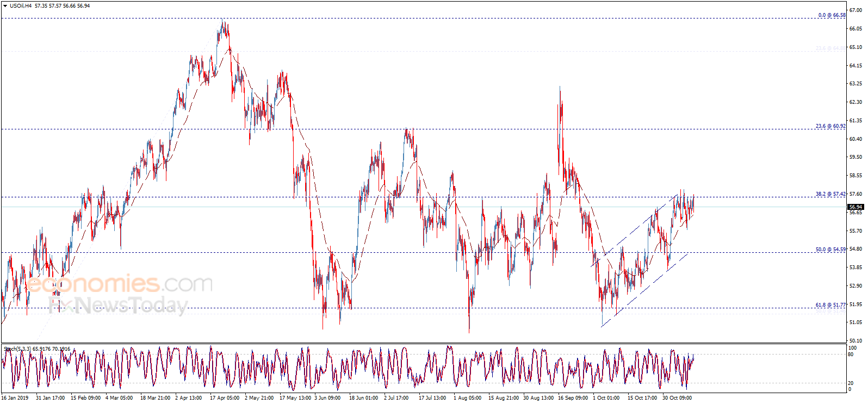Screen dimensions: 868x404
Task: Click the 3 Jun 09:00 date label
Action: pyautogui.click(x=327, y=398)
